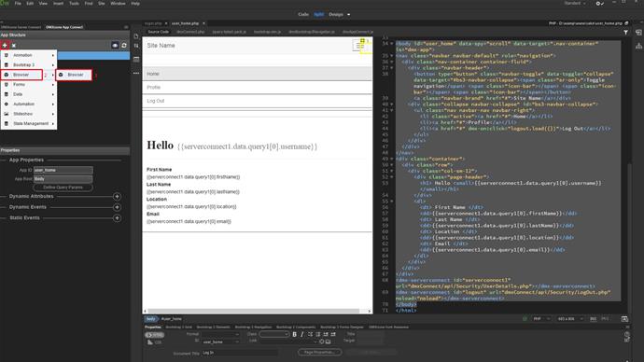644x362 pixels.
Task: Switch to Code view
Action: [x=303, y=14]
